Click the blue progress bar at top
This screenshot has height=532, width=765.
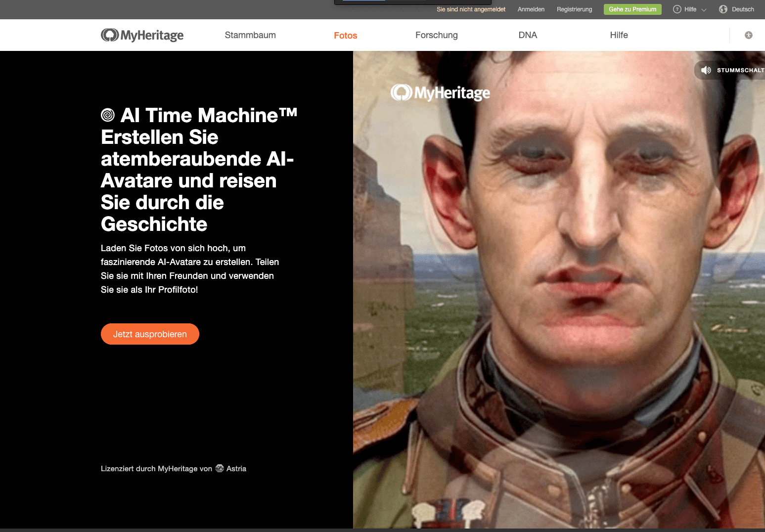pyautogui.click(x=362, y=0)
